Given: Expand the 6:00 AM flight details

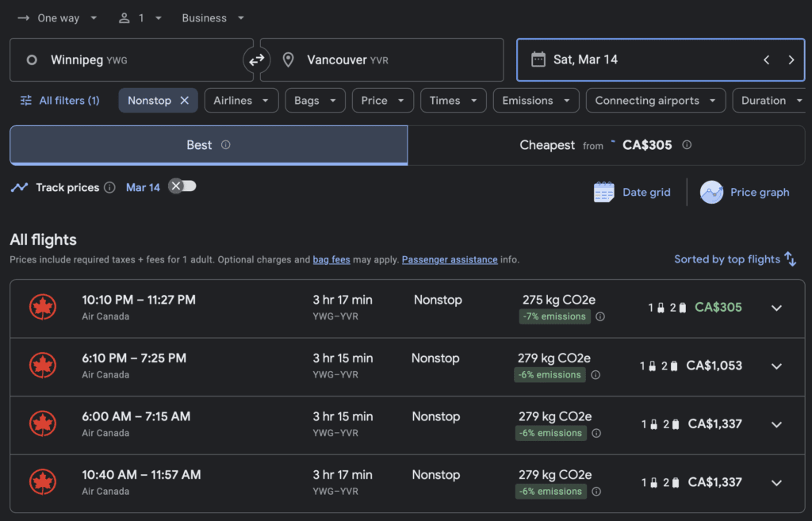Looking at the screenshot, I should click(776, 425).
